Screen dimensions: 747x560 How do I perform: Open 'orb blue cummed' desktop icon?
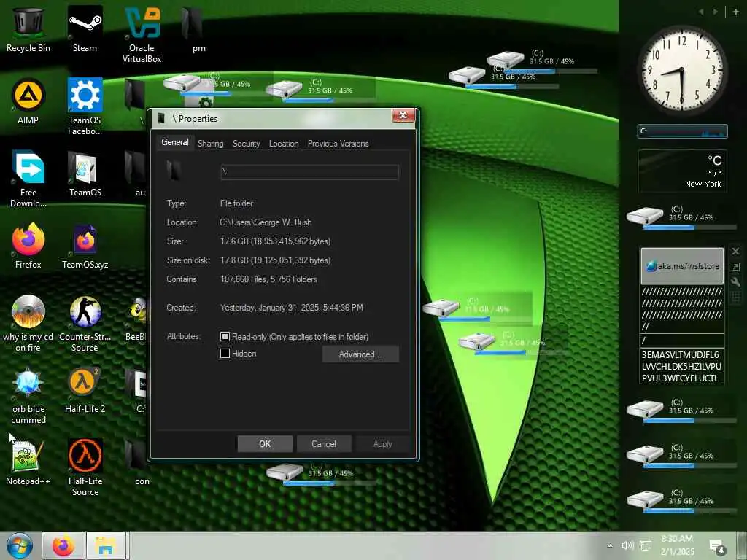[28, 396]
